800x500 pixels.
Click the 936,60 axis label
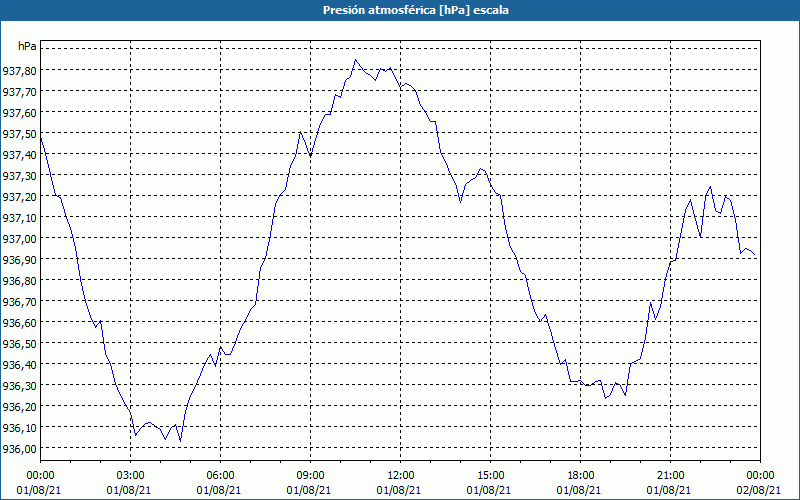point(19,322)
